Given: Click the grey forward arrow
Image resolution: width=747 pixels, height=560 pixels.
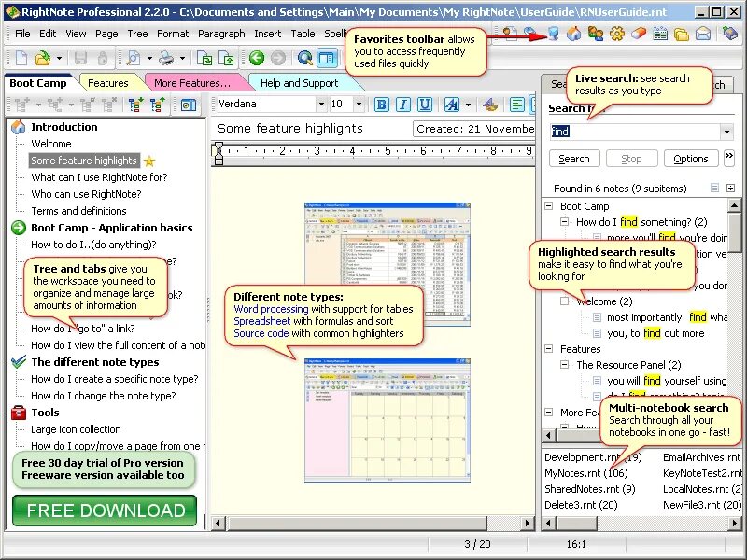Looking at the screenshot, I should pyautogui.click(x=278, y=58).
